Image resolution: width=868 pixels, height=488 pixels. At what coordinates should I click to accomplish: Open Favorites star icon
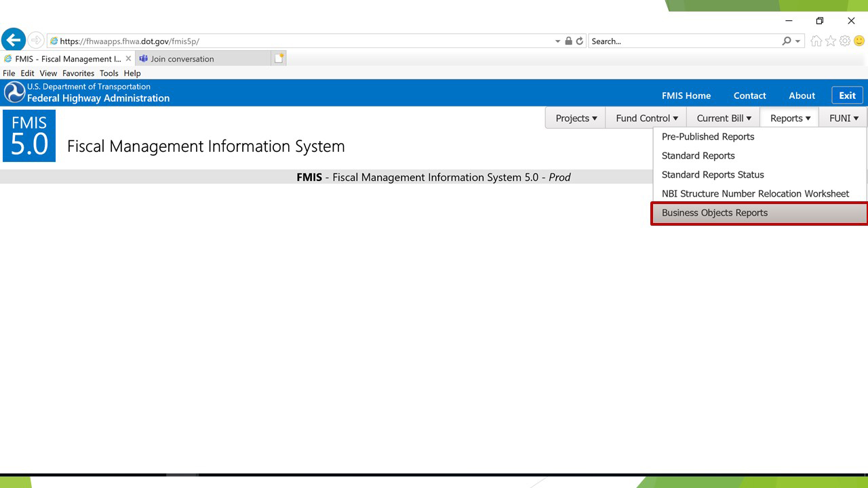point(831,41)
